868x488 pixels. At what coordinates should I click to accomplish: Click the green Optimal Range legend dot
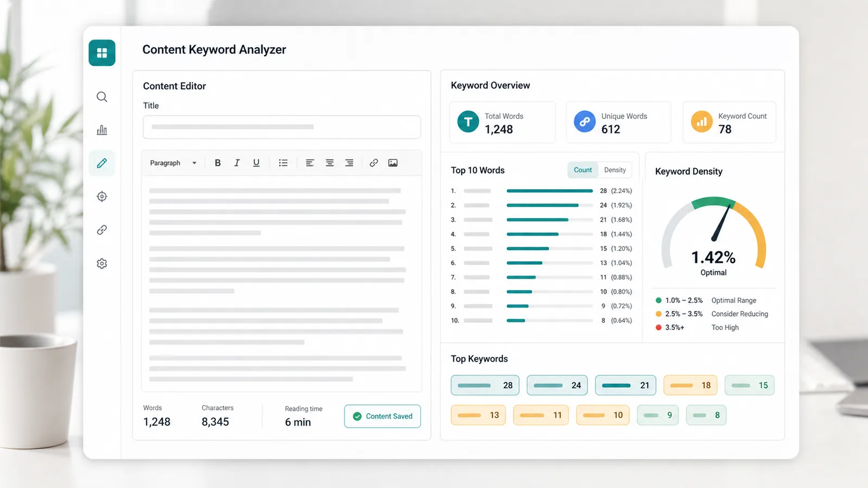pyautogui.click(x=659, y=300)
